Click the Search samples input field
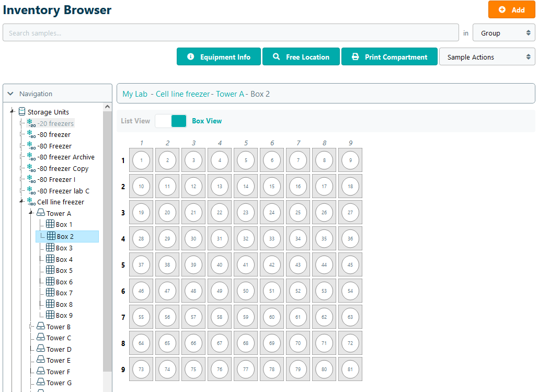This screenshot has height=392, width=538. 230,33
